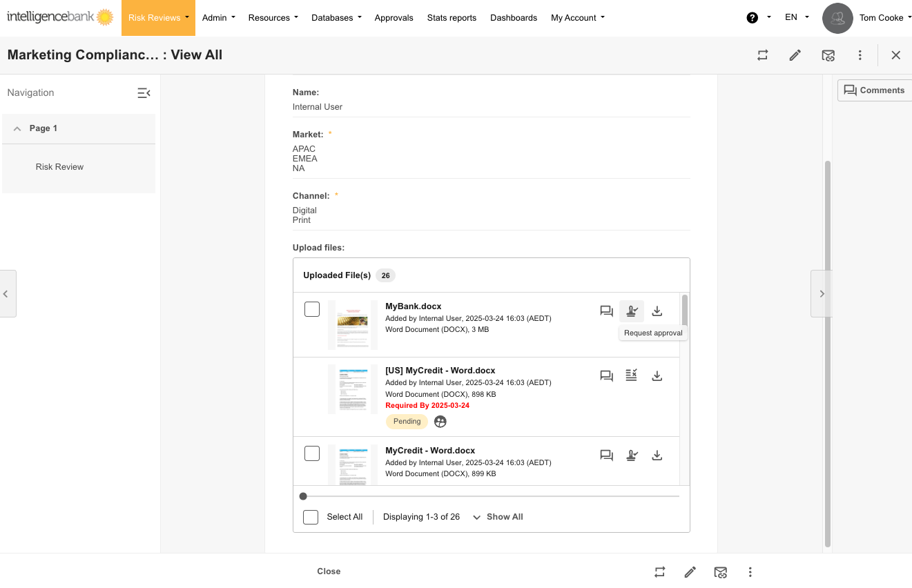
Task: Open bottom bar three-dot menu
Action: pyautogui.click(x=750, y=572)
